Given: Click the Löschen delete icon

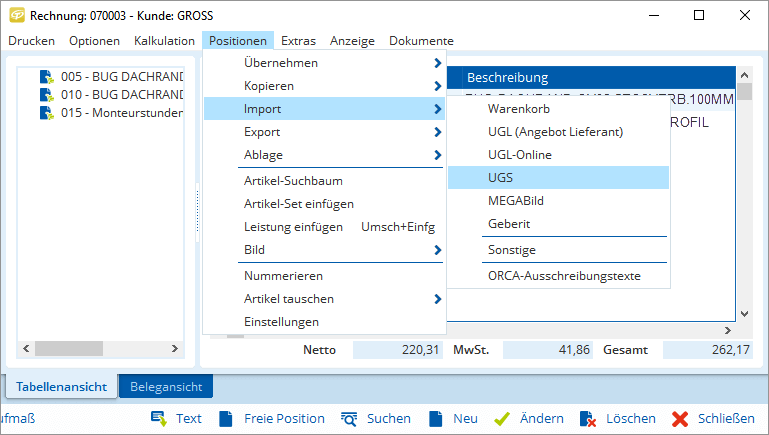Looking at the screenshot, I should (x=588, y=419).
